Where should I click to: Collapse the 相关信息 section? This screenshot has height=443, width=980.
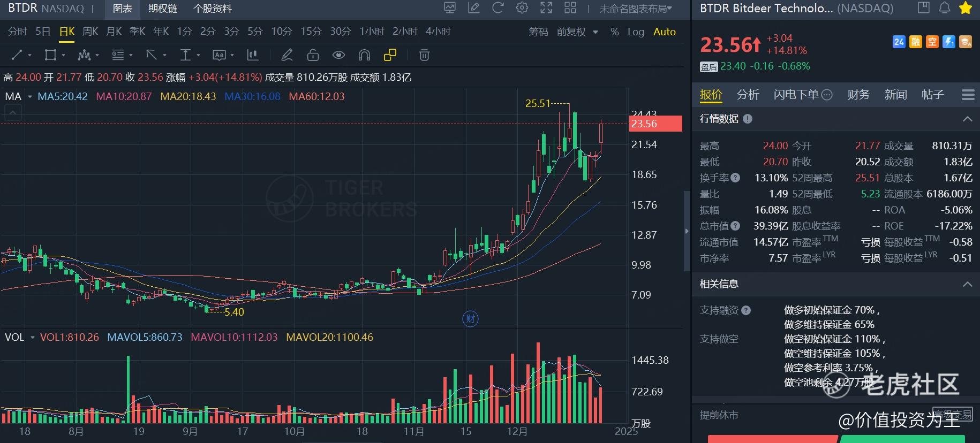click(x=967, y=284)
